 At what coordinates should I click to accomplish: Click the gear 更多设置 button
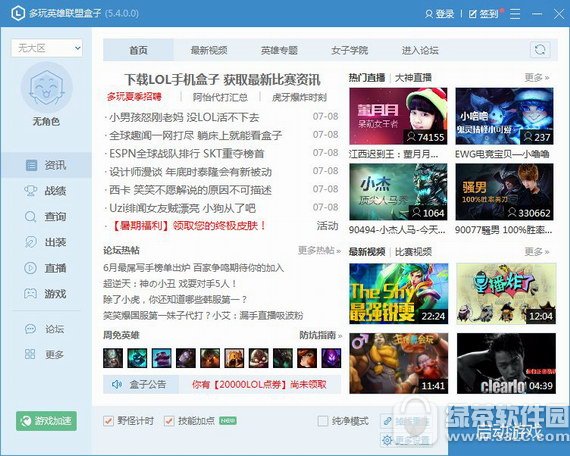[405, 440]
